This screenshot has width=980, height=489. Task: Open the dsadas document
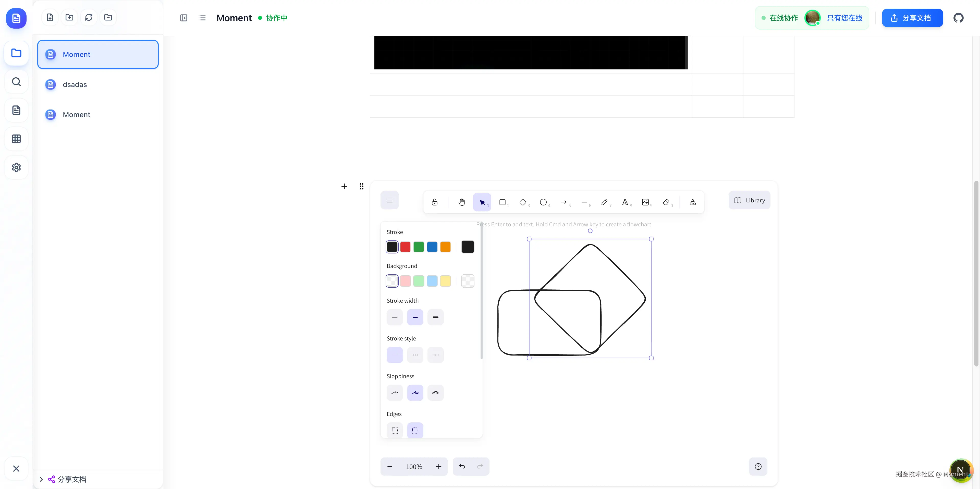(x=75, y=84)
